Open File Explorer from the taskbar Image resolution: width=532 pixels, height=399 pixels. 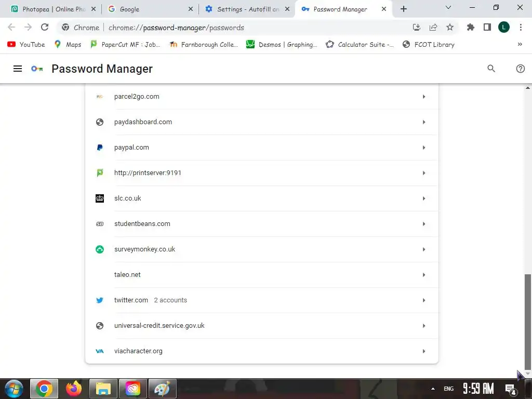103,389
